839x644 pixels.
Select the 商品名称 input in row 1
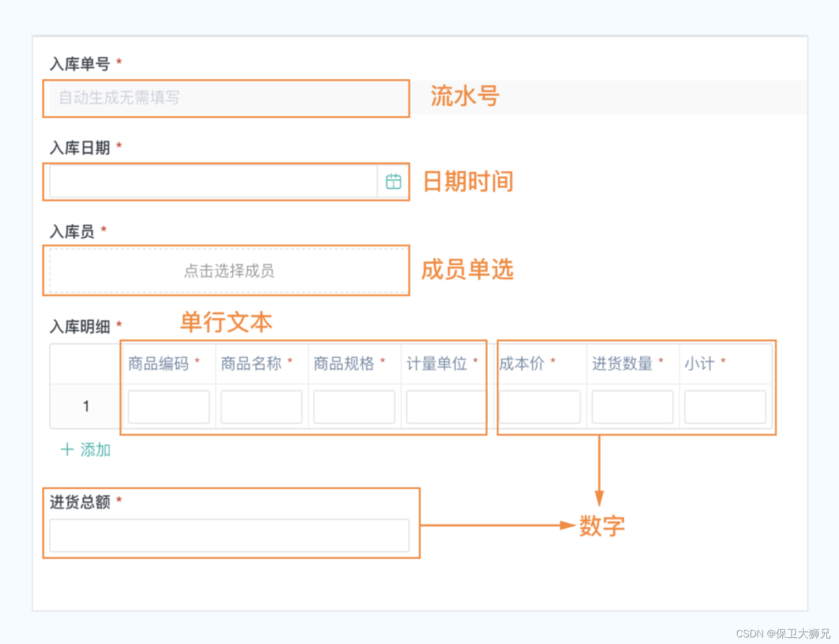click(261, 407)
